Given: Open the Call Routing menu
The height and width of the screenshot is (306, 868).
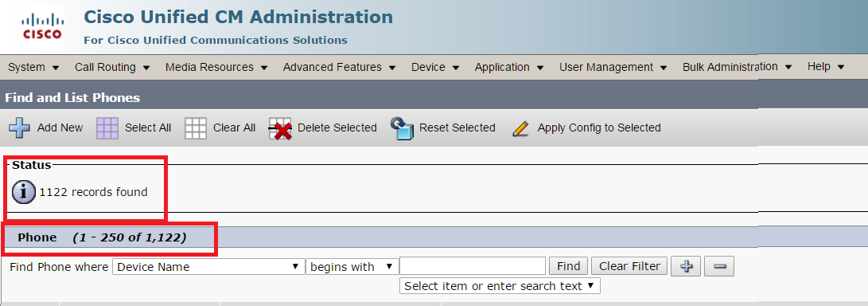Looking at the screenshot, I should pos(112,67).
